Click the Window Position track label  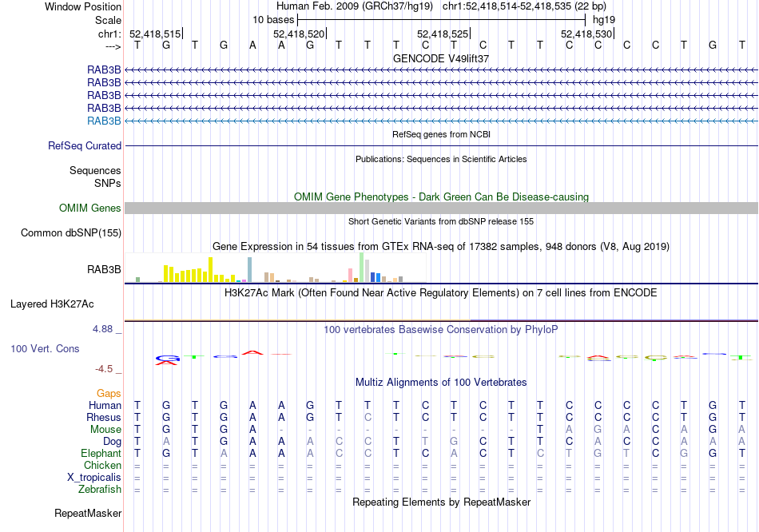pyautogui.click(x=83, y=6)
